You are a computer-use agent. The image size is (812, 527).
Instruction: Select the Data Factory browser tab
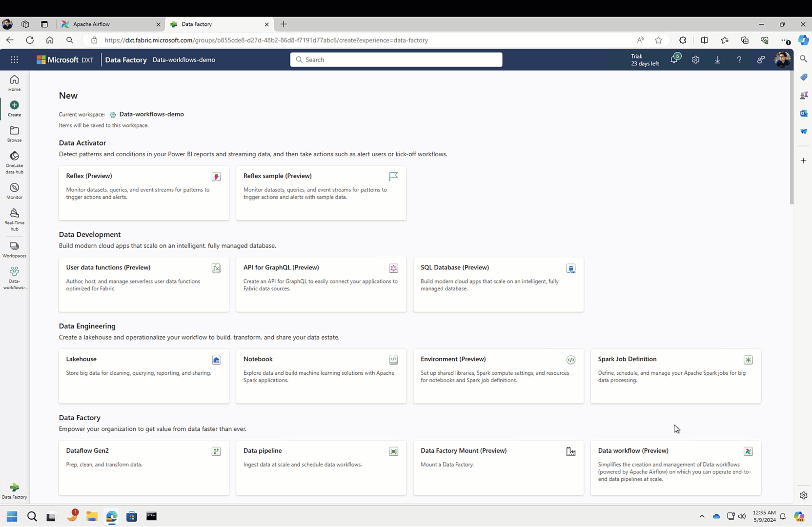219,24
